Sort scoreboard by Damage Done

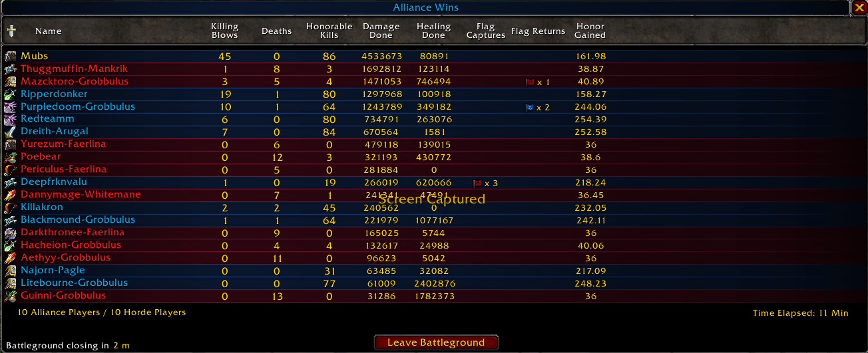click(x=382, y=31)
